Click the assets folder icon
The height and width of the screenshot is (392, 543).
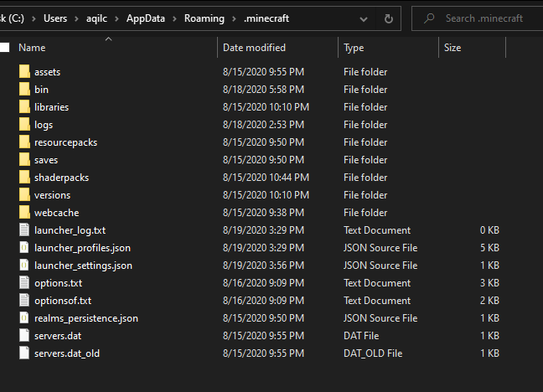pos(24,72)
